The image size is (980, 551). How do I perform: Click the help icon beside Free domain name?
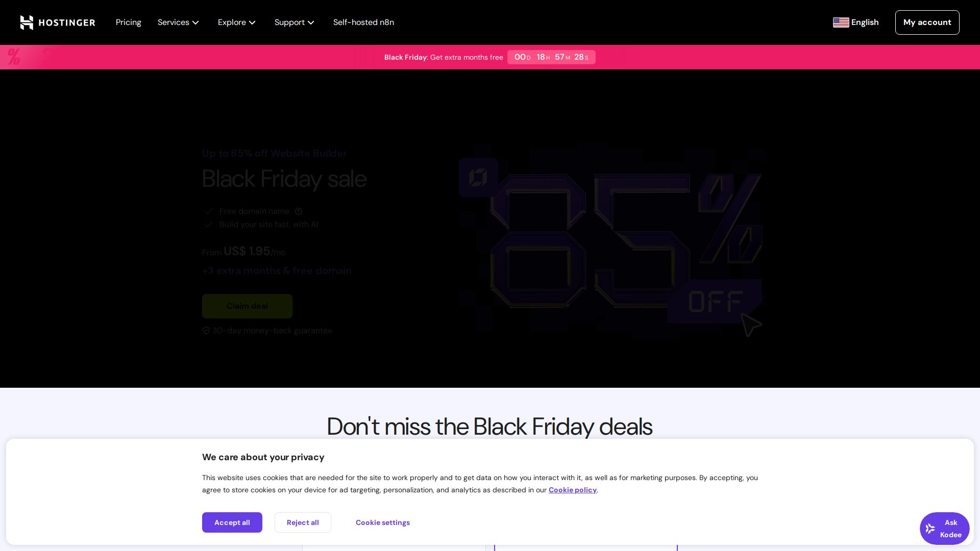pyautogui.click(x=299, y=211)
